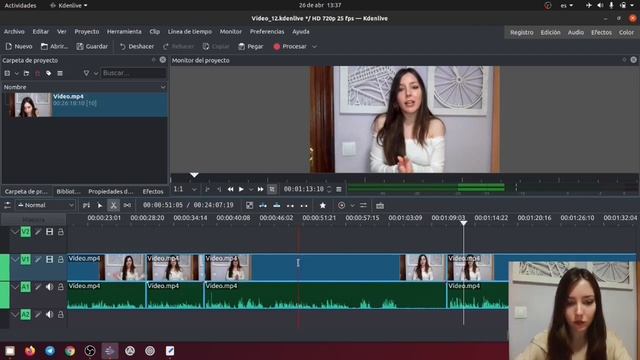Click the timeline playhead handle on ruler

(464, 223)
